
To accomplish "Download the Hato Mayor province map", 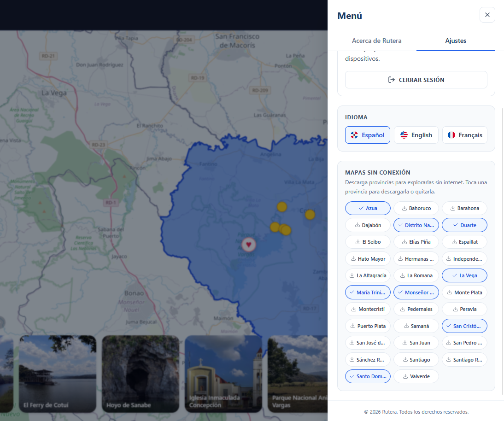I will click(x=368, y=259).
